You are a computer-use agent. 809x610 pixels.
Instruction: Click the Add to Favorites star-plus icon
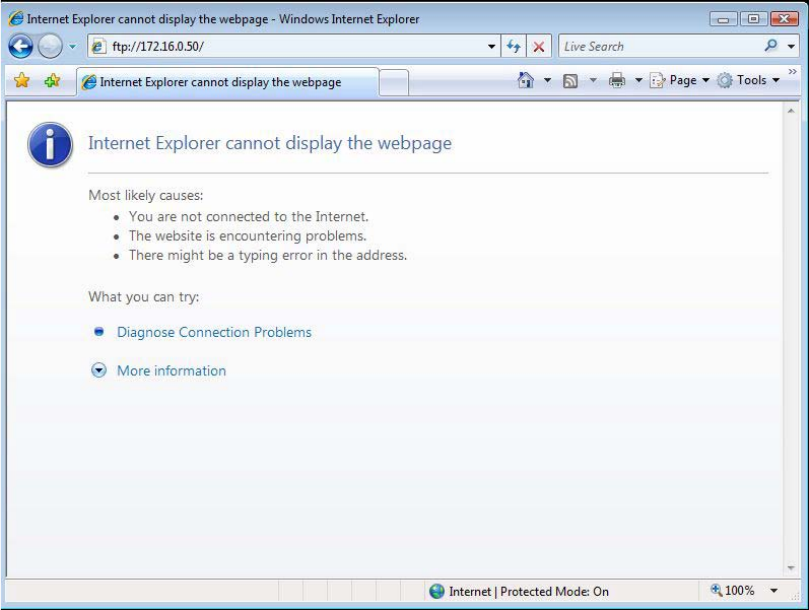52,81
